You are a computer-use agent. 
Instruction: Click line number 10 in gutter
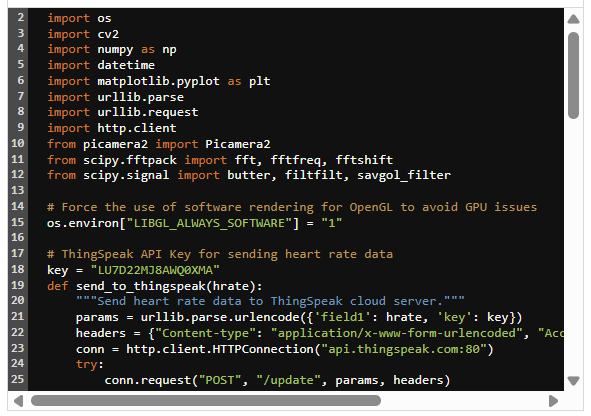coord(17,144)
